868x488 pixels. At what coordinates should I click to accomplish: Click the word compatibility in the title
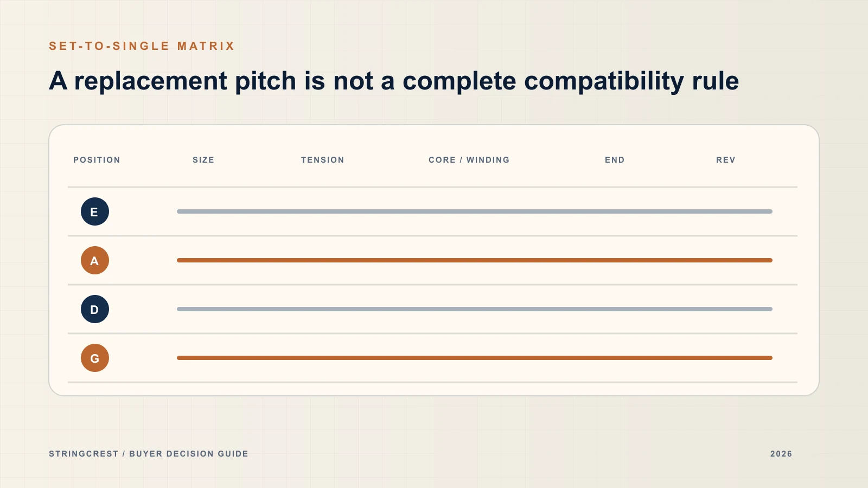coord(604,81)
